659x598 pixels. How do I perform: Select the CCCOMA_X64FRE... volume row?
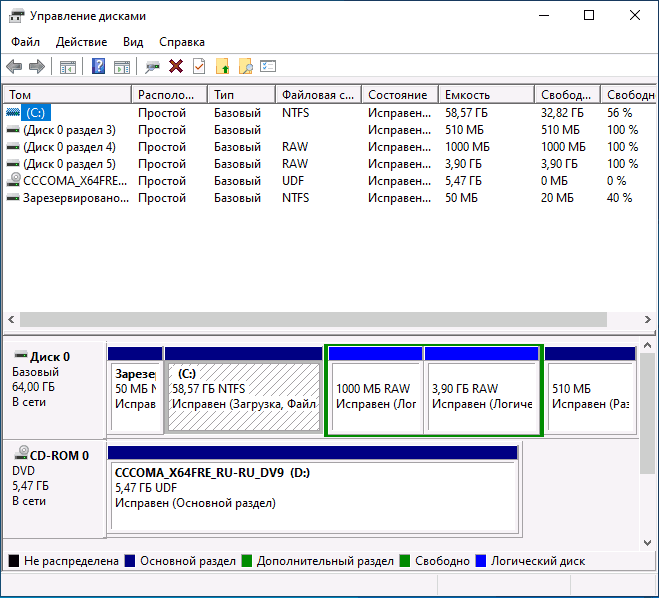coord(330,181)
